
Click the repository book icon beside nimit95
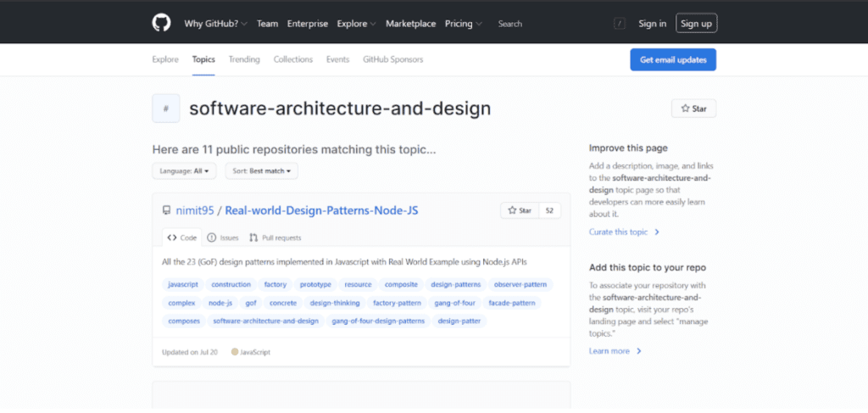tap(166, 210)
